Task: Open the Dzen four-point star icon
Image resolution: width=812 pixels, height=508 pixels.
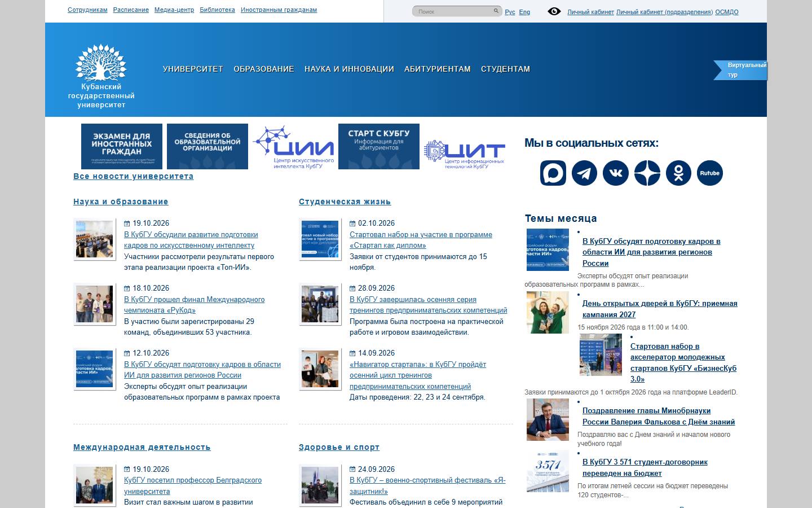Action: coord(647,173)
